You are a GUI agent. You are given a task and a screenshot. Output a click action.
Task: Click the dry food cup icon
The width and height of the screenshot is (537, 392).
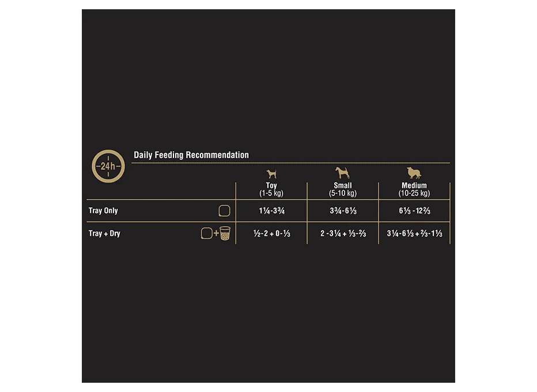pos(225,233)
